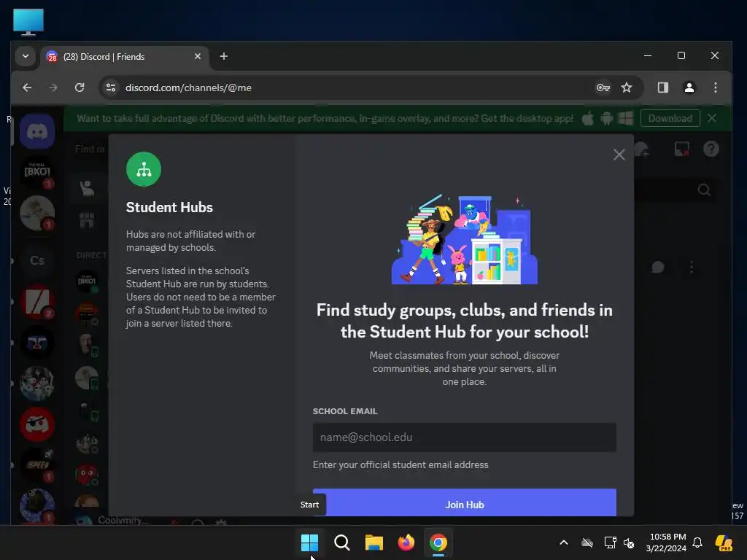Open the Cs server in sidebar
This screenshot has width=747, height=560.
click(x=37, y=260)
